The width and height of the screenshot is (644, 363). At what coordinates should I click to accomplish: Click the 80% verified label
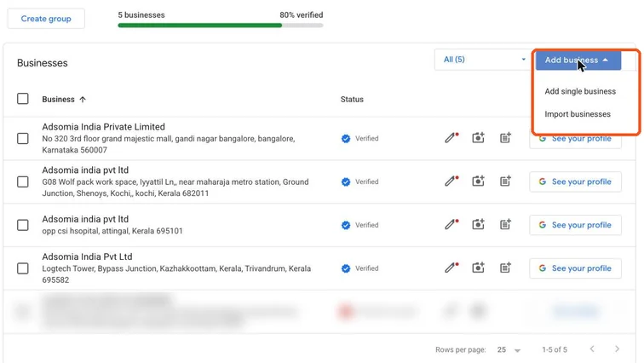tap(302, 14)
